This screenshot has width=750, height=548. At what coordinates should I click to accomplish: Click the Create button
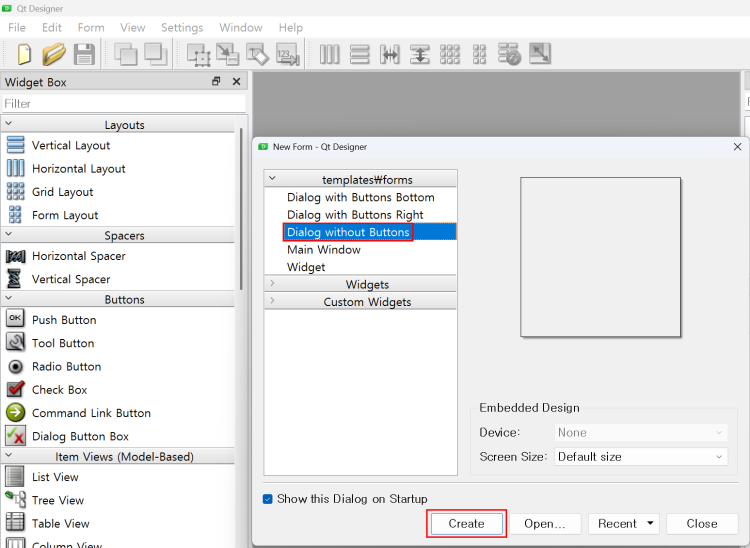click(466, 524)
